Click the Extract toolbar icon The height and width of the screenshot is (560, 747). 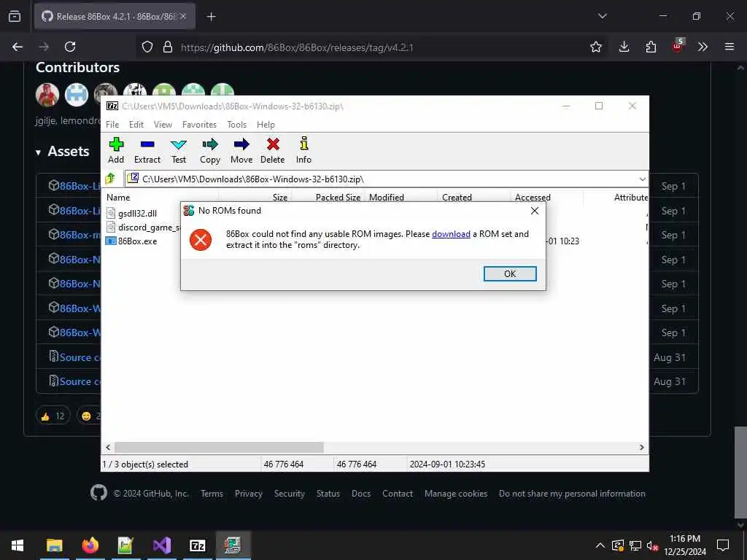[147, 150]
